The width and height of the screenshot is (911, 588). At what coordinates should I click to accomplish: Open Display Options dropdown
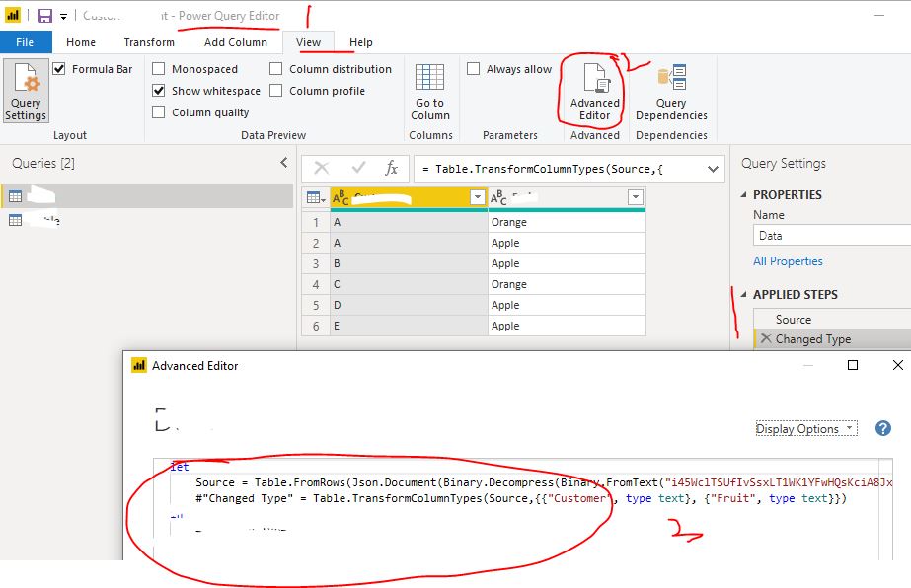pos(806,429)
